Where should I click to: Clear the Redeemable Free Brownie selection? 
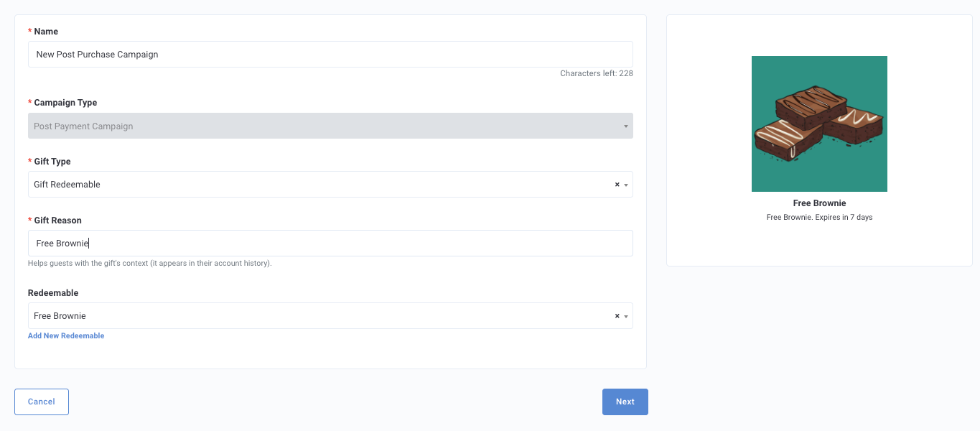[x=617, y=316]
